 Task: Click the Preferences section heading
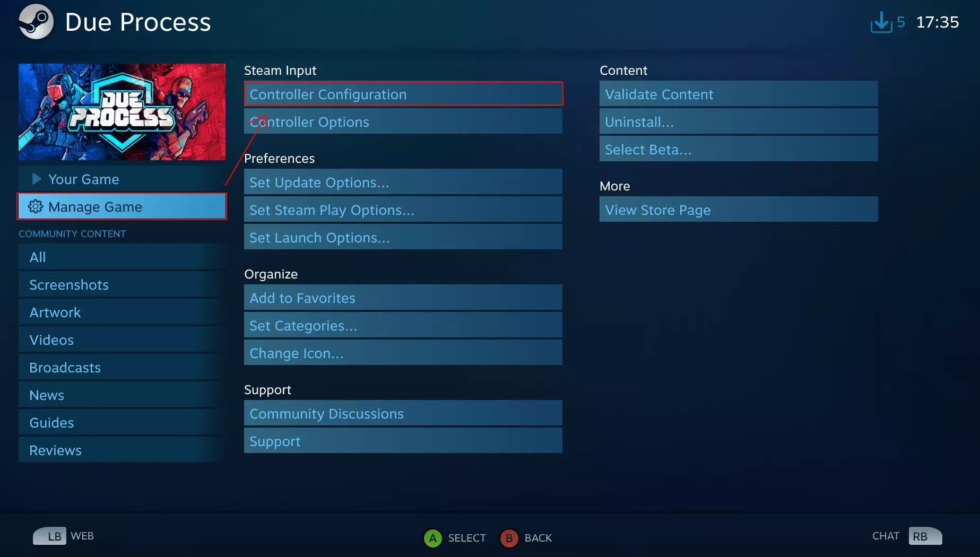click(279, 159)
